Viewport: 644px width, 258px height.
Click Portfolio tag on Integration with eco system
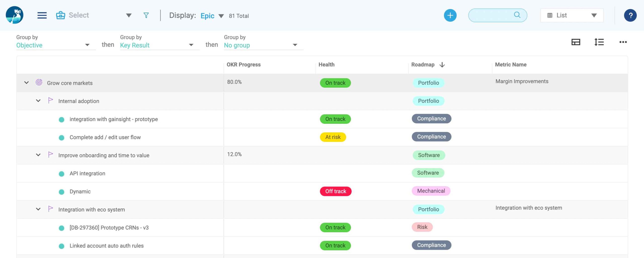[x=428, y=210]
